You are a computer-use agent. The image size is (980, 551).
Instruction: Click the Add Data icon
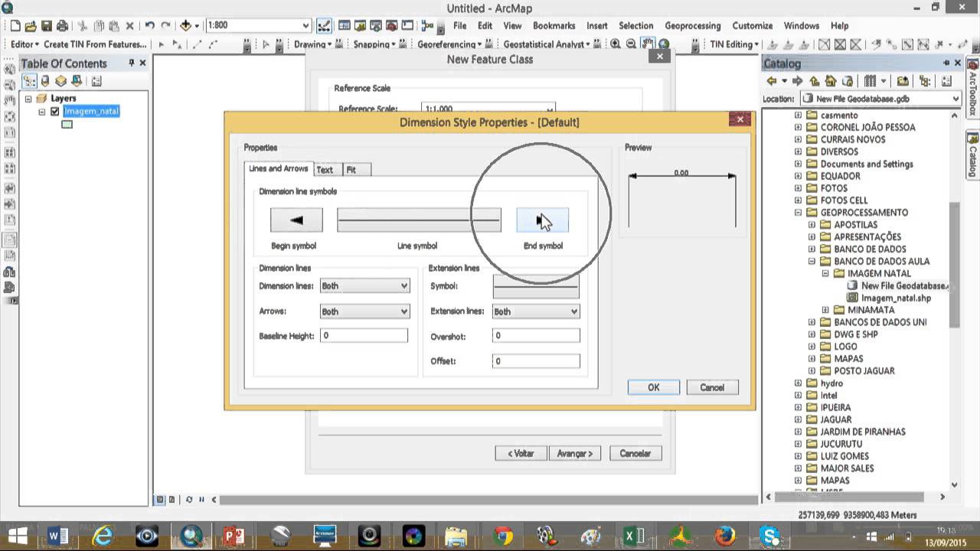[185, 25]
